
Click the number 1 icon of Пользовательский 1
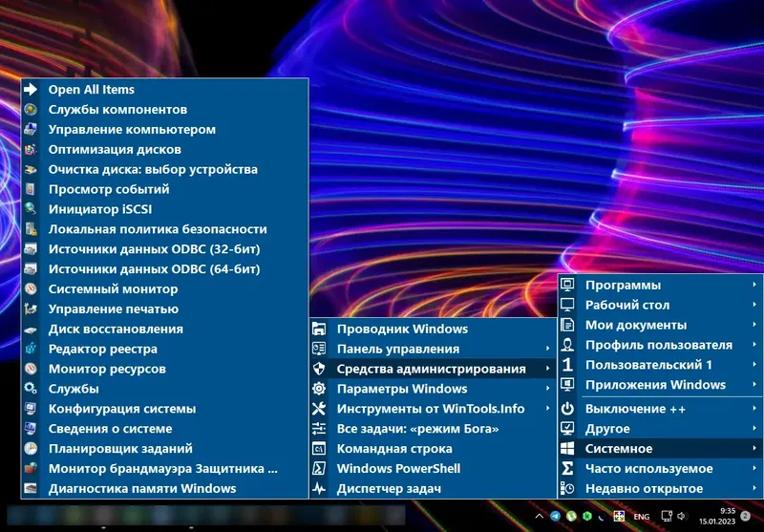[567, 365]
